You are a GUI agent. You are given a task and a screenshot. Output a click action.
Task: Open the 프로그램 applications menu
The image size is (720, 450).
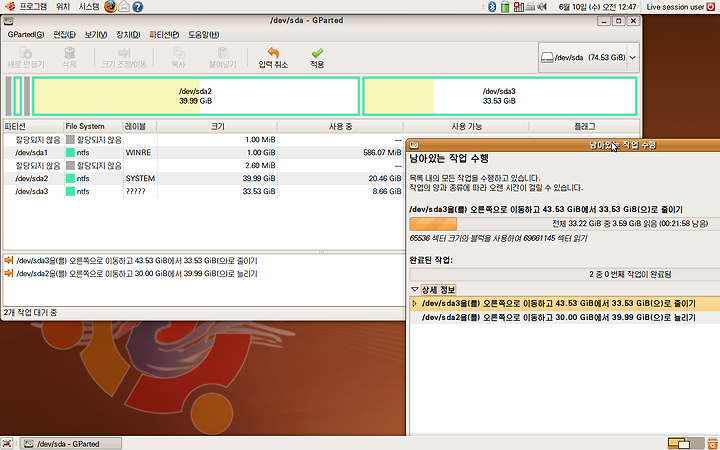(x=33, y=7)
